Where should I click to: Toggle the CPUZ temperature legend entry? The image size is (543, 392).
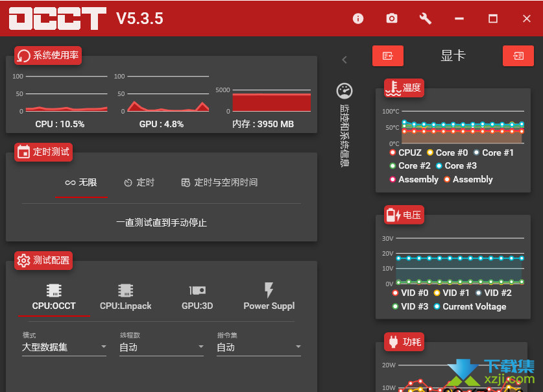[405, 153]
